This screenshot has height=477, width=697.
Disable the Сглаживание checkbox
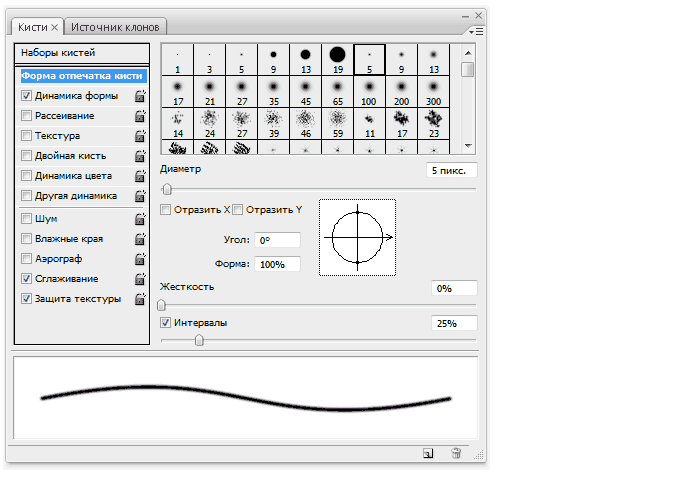(x=27, y=278)
